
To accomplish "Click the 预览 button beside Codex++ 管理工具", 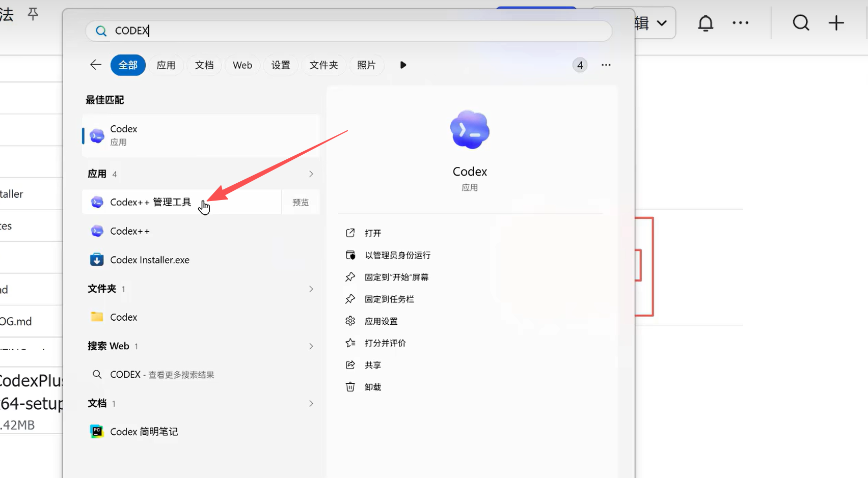I will (x=301, y=202).
